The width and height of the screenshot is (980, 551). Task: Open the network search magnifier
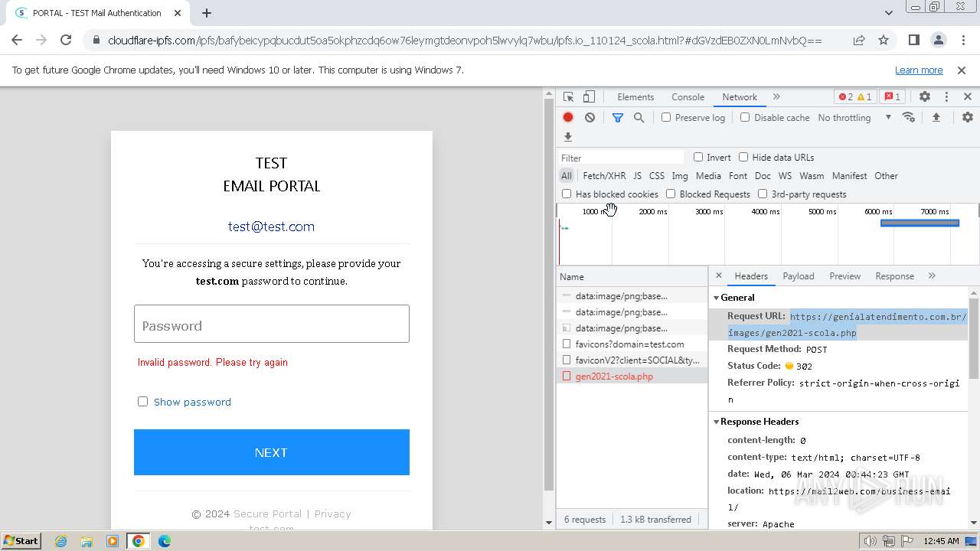coord(639,118)
